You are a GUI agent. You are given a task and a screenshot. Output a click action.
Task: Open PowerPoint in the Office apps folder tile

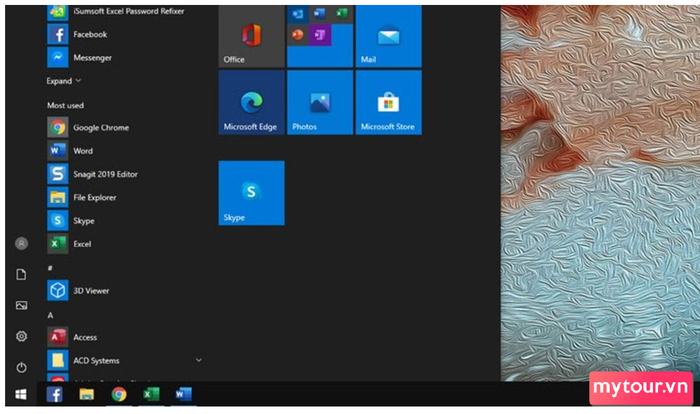click(298, 35)
